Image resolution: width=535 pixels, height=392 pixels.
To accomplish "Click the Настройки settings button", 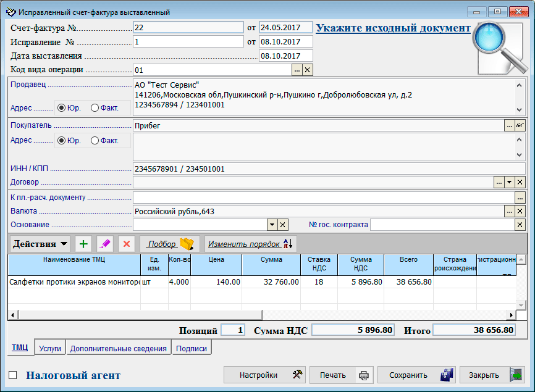I will click(x=264, y=375).
